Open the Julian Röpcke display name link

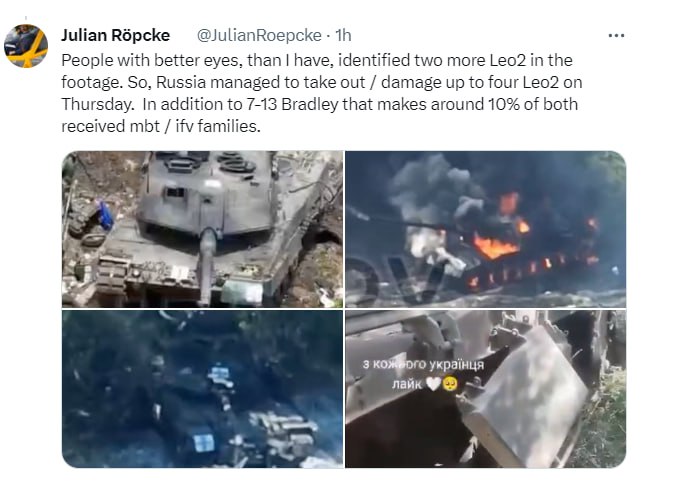pyautogui.click(x=116, y=35)
